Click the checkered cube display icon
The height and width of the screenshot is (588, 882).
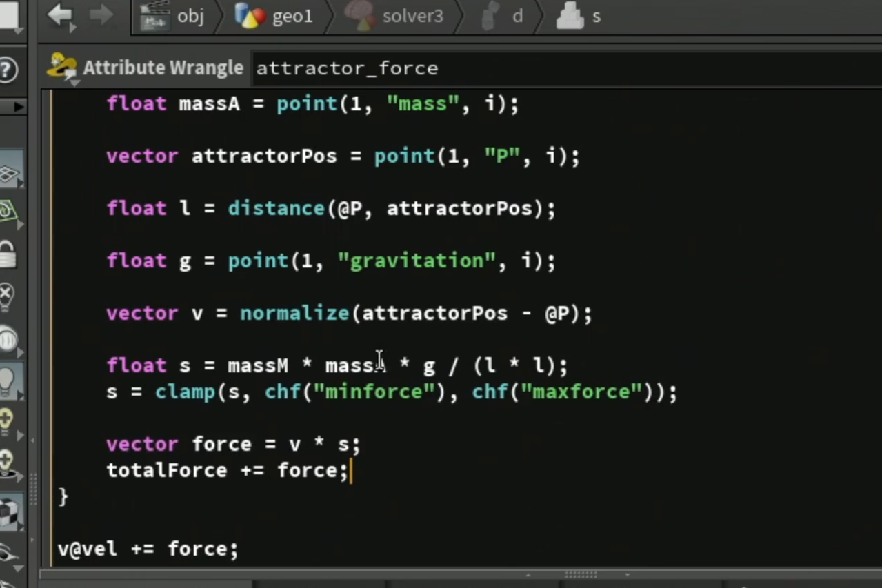click(x=10, y=512)
